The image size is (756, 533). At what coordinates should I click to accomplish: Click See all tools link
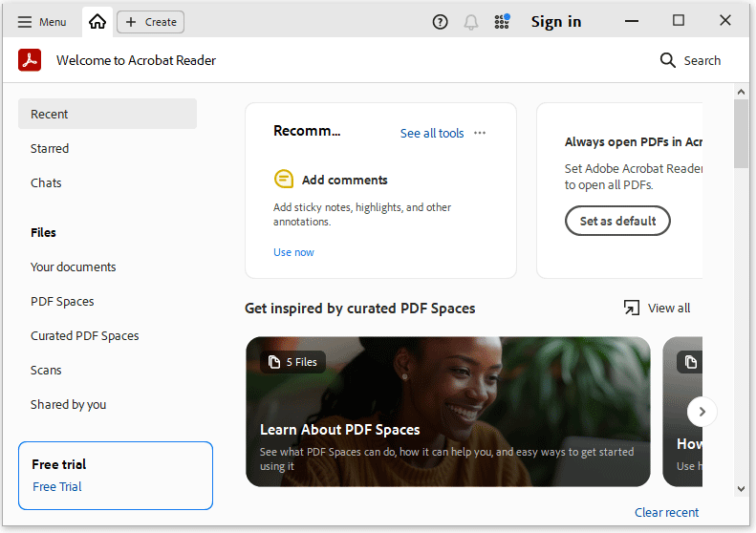pyautogui.click(x=432, y=133)
